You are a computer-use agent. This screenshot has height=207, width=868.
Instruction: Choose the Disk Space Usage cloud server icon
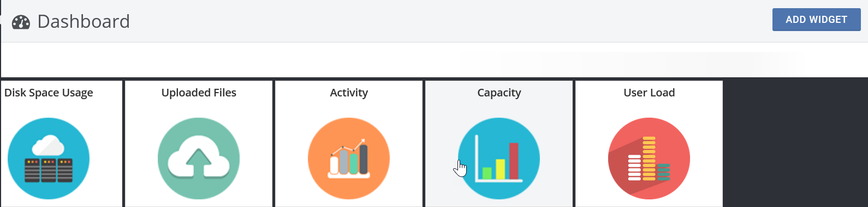(x=49, y=159)
